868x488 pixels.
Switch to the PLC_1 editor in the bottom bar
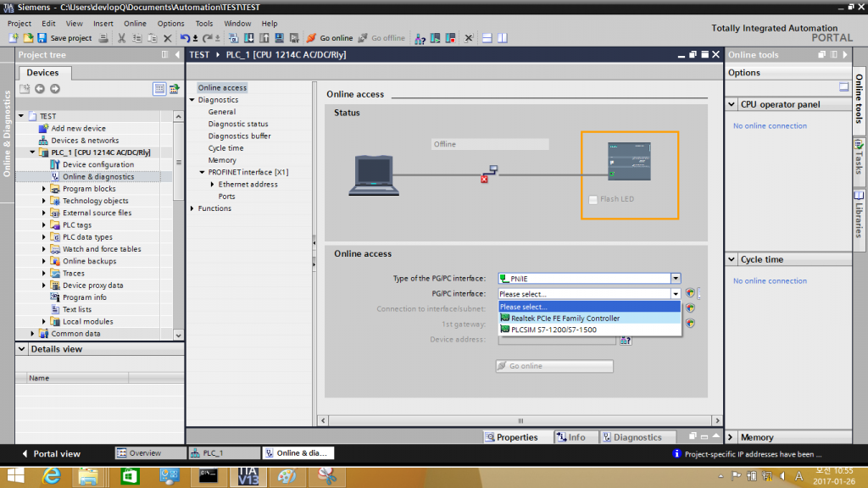tap(224, 453)
